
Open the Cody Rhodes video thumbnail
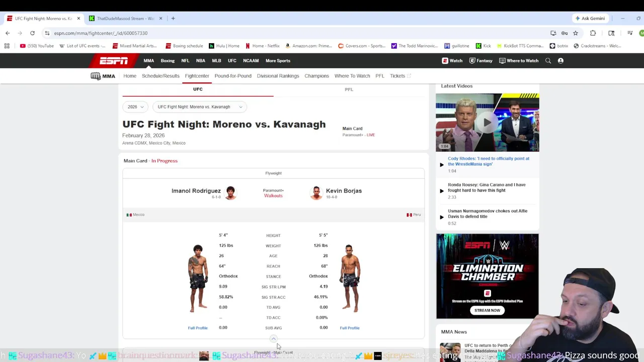487,122
